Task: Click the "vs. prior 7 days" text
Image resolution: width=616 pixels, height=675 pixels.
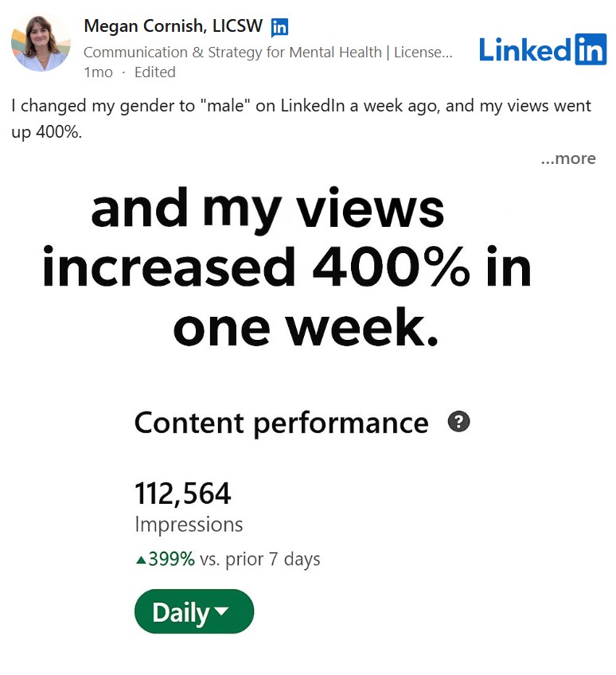Action: pyautogui.click(x=259, y=560)
